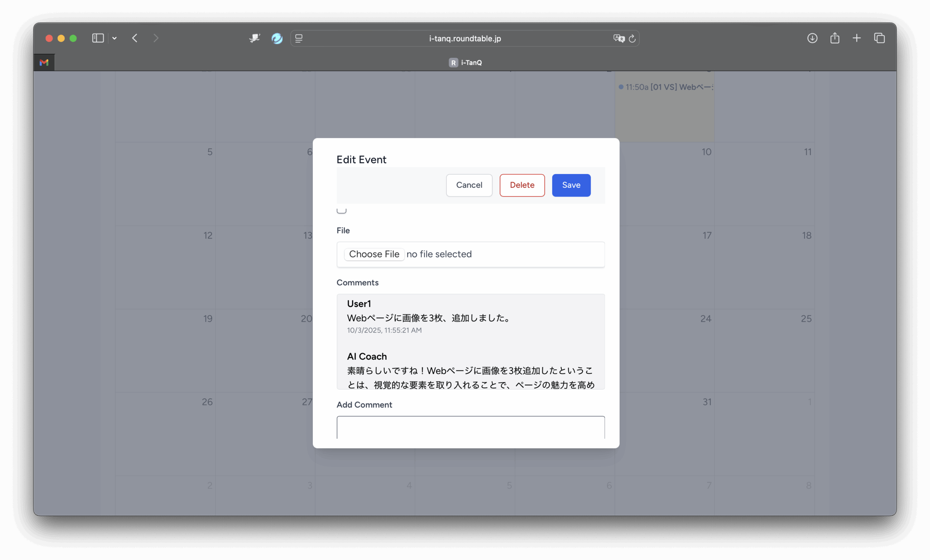Image resolution: width=930 pixels, height=560 pixels.
Task: Open a new tab with the plus icon
Action: 856,38
